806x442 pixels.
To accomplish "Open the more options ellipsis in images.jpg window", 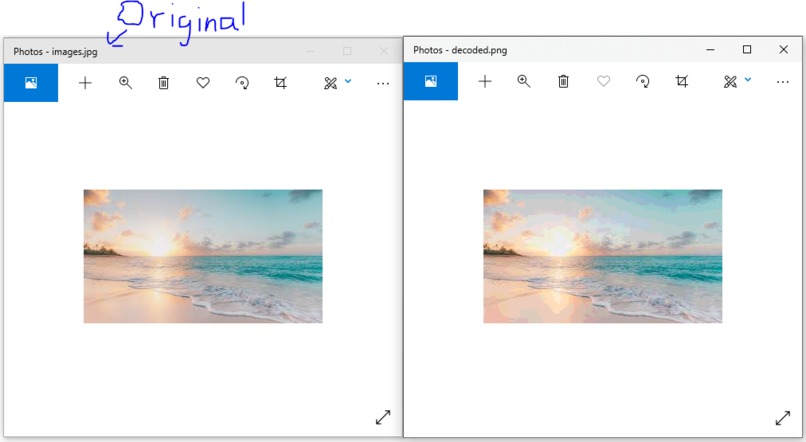I will (x=383, y=84).
